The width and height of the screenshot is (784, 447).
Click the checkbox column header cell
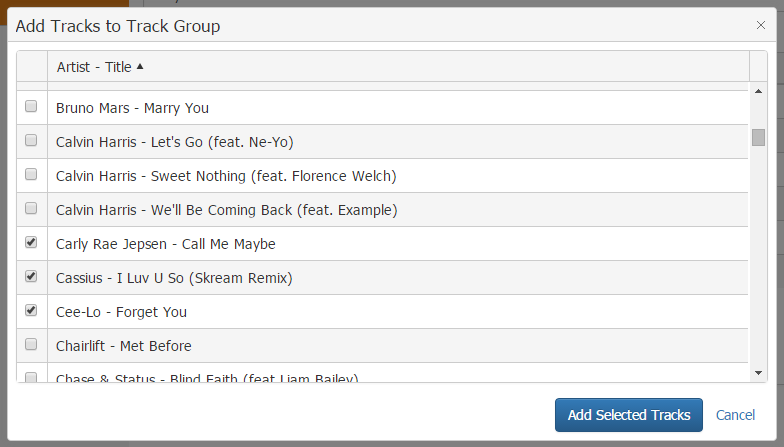click(32, 67)
